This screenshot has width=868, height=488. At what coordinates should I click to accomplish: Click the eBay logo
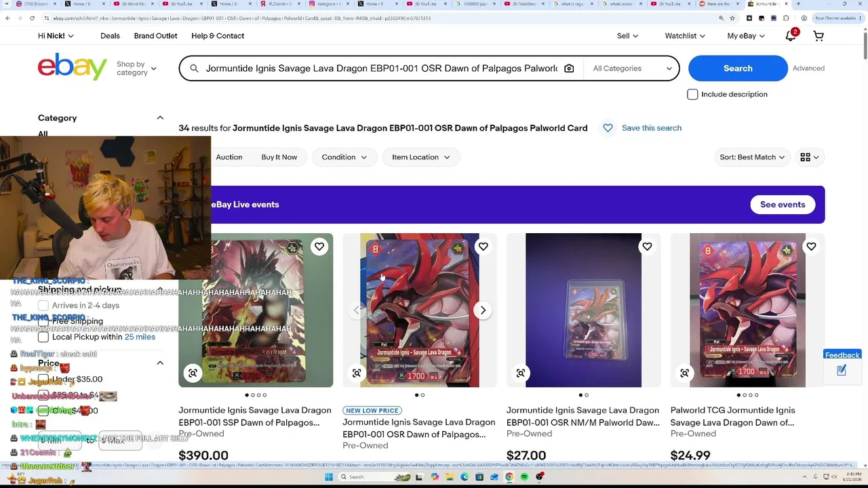[x=73, y=67]
